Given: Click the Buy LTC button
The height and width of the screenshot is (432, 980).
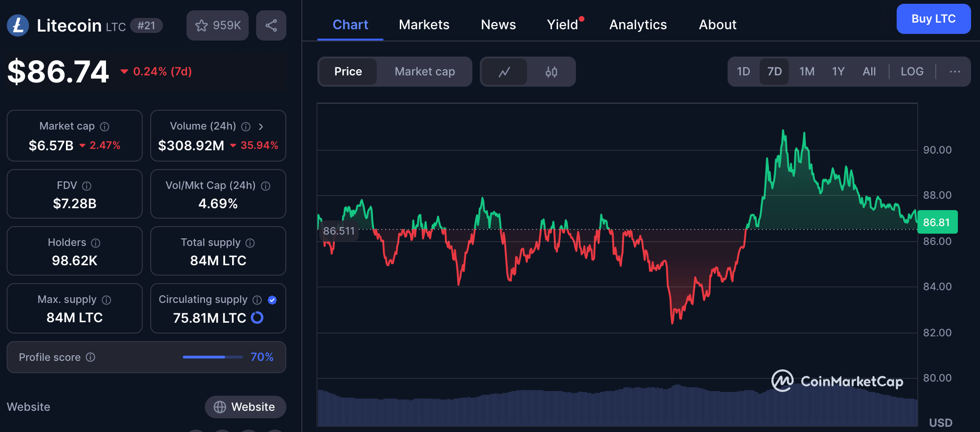Looking at the screenshot, I should [933, 19].
